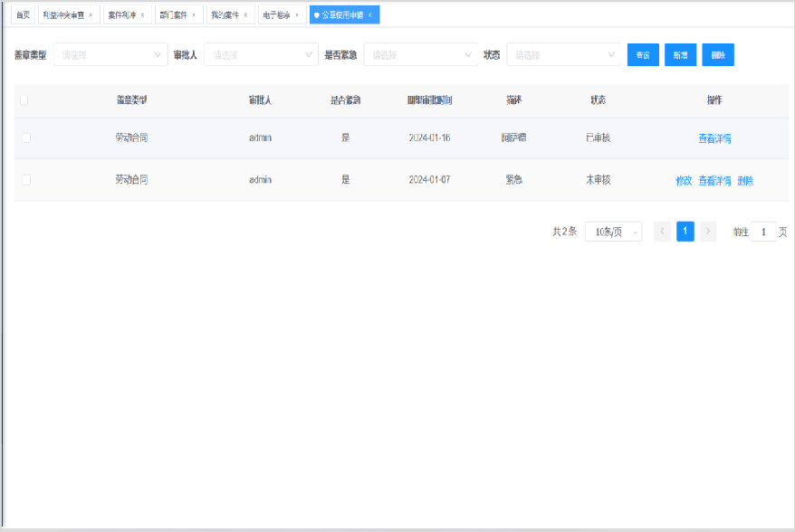Check the 2024-01-16 row checkbox
The width and height of the screenshot is (795, 532).
(x=26, y=138)
